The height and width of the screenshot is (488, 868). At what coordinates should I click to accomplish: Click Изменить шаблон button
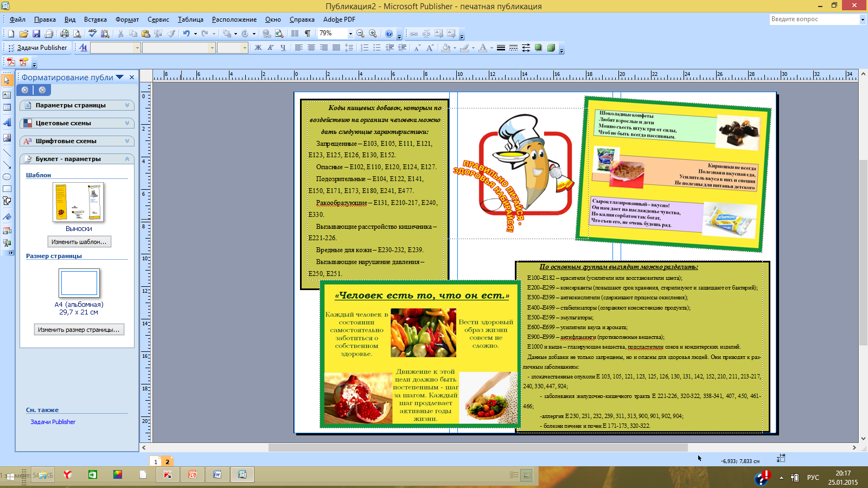tap(79, 242)
